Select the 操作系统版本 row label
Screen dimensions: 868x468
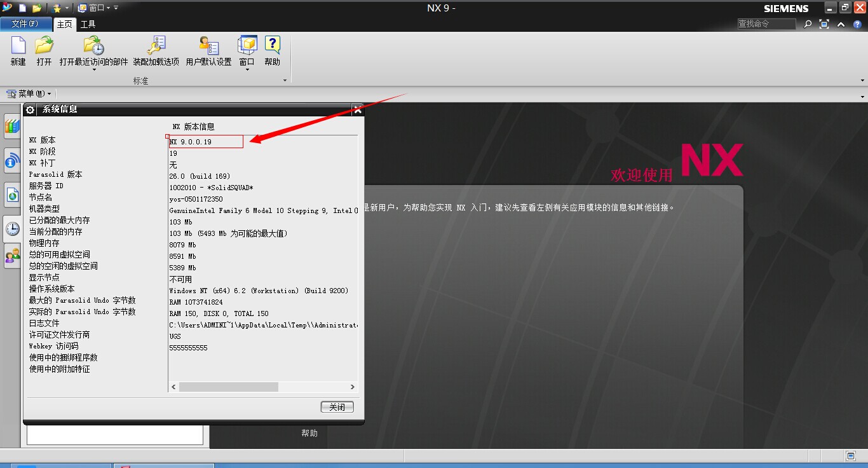coord(52,289)
